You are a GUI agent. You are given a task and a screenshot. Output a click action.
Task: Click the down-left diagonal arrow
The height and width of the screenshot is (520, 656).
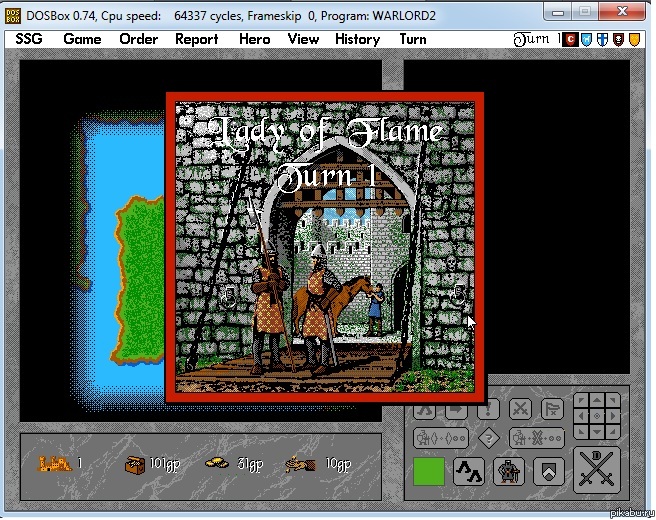click(x=582, y=431)
